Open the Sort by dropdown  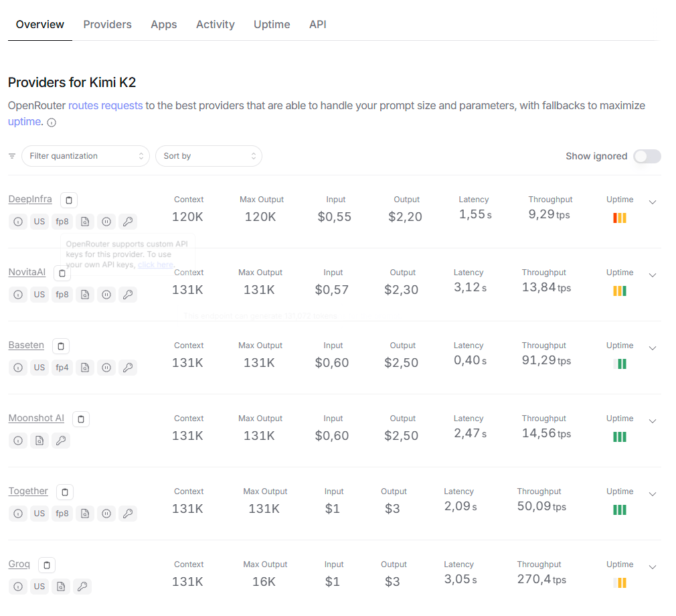(209, 156)
